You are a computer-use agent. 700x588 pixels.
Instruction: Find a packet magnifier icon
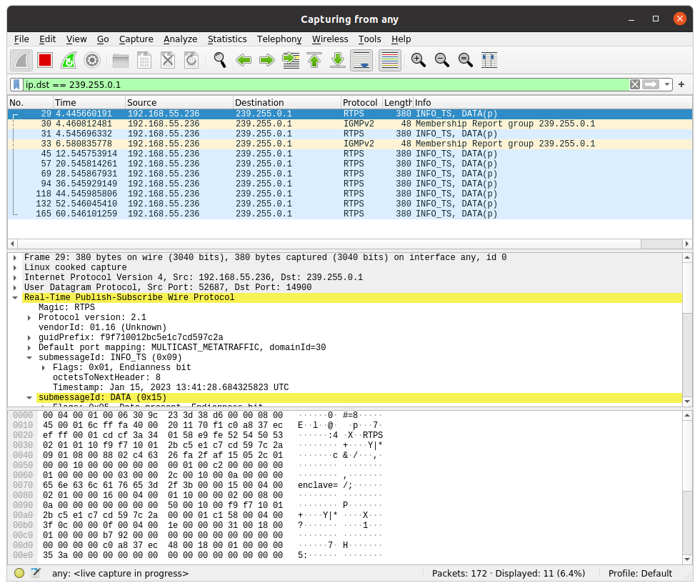(x=220, y=60)
